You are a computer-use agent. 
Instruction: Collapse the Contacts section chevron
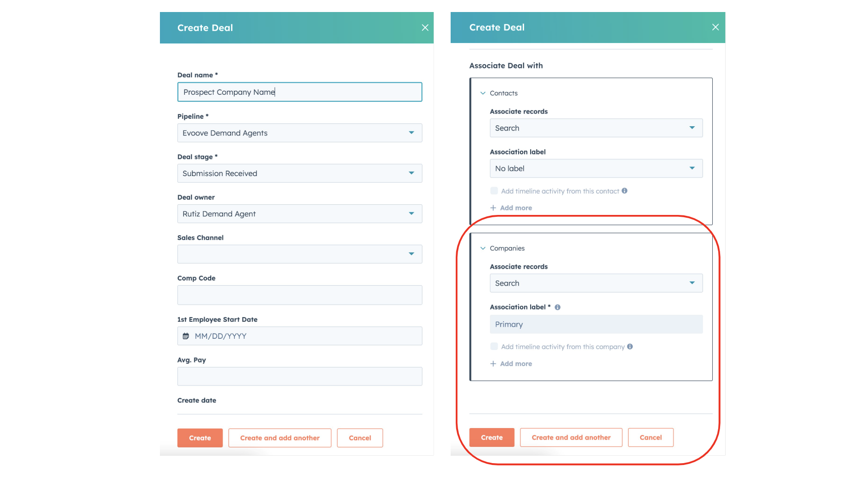click(483, 93)
